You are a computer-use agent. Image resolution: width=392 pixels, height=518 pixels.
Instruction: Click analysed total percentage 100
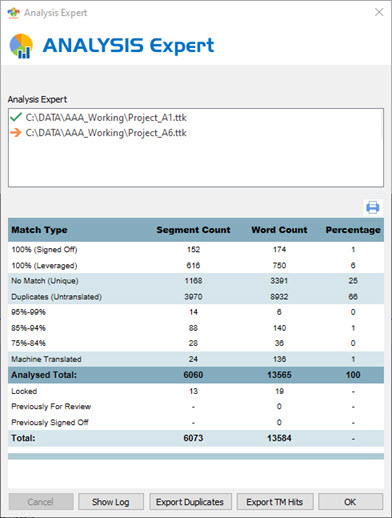pos(353,375)
